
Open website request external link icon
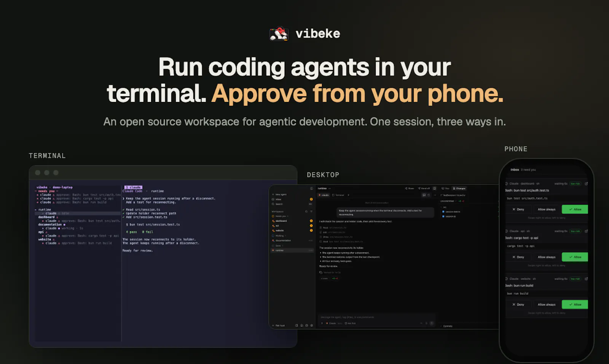[586, 278]
